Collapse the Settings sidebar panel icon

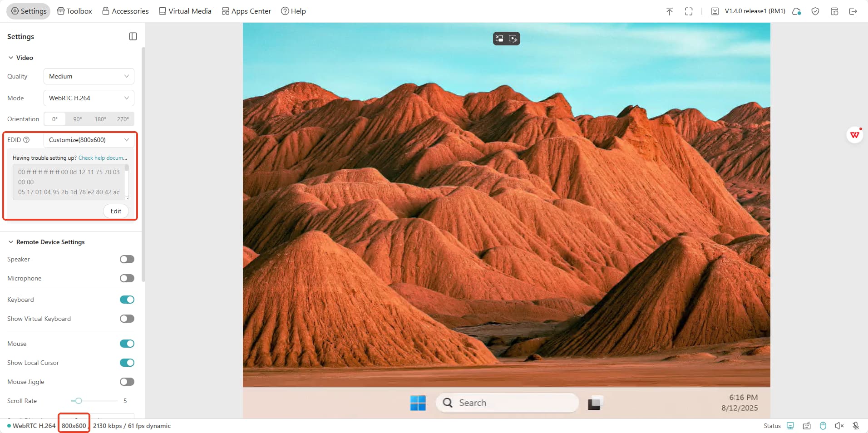tap(133, 36)
